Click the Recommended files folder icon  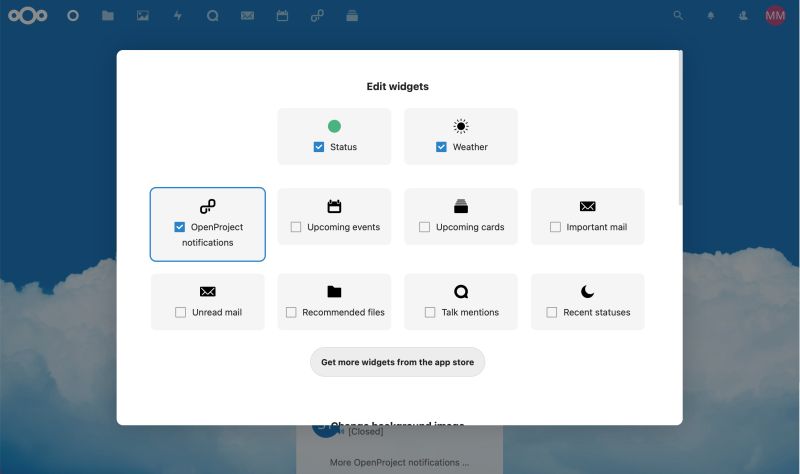click(x=334, y=291)
